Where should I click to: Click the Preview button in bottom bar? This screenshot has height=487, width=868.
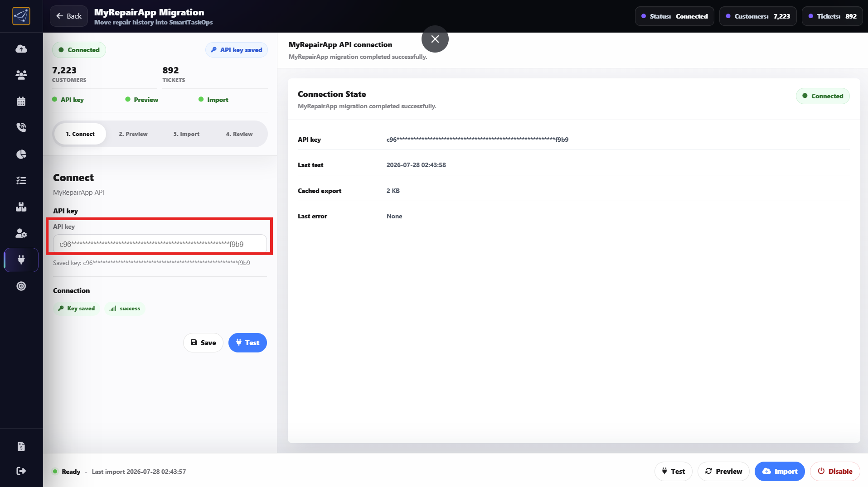click(x=723, y=472)
